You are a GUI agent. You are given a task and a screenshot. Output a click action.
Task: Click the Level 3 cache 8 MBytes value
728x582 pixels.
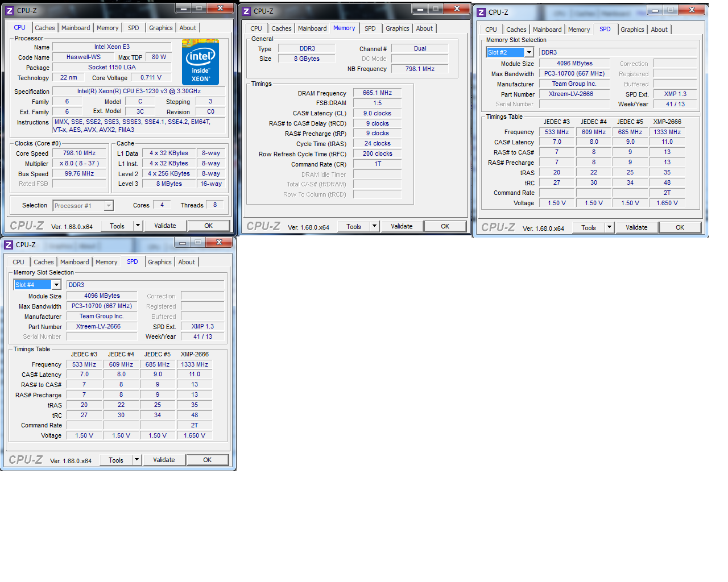[169, 184]
